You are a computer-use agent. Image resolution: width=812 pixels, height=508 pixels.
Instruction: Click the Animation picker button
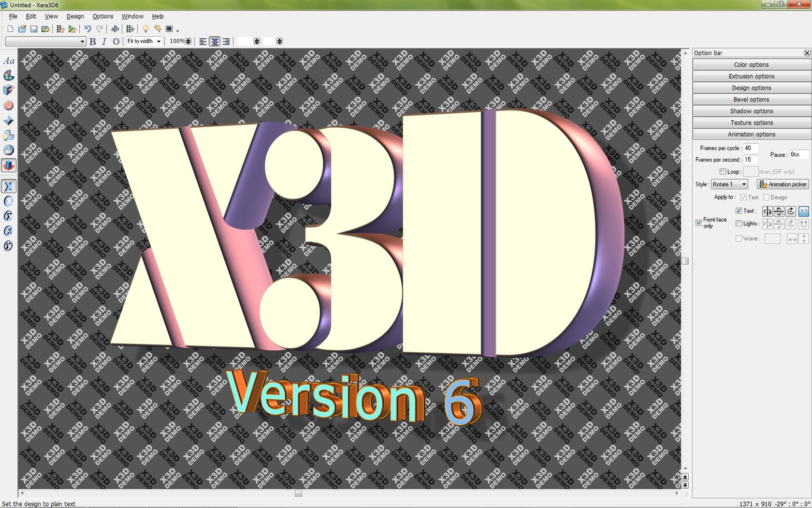coord(783,184)
